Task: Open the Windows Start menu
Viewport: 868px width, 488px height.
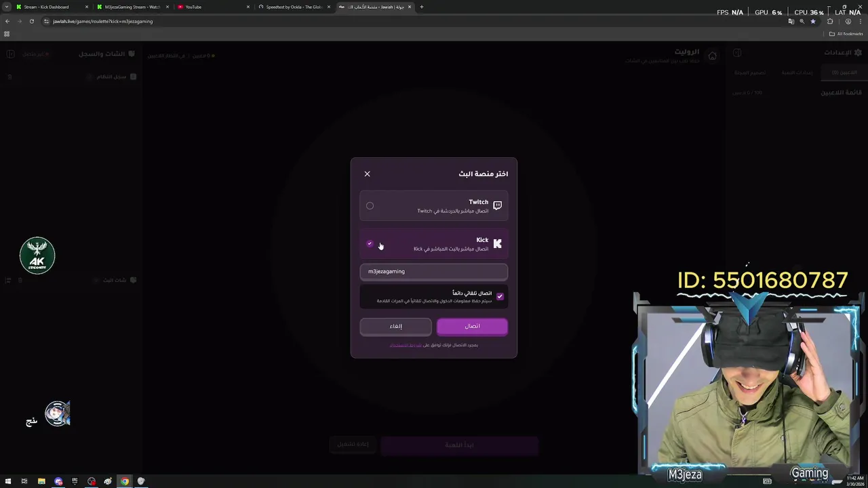Action: click(7, 481)
